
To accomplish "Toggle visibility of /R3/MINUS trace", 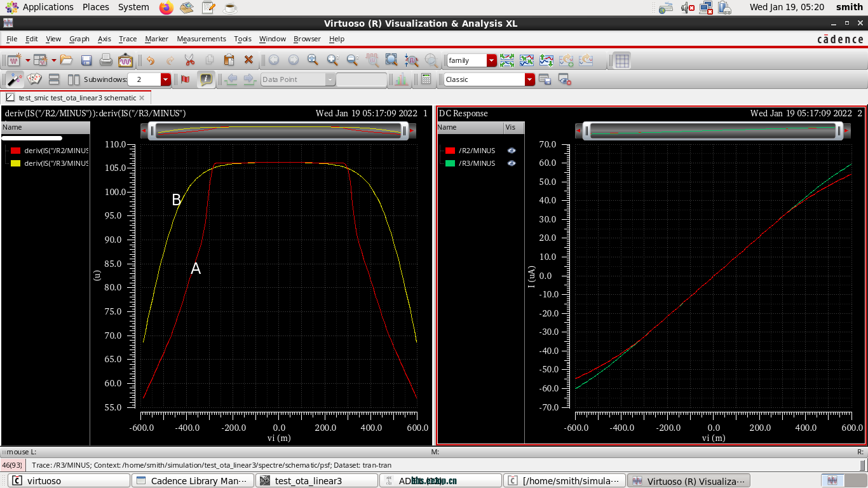I will [x=512, y=163].
